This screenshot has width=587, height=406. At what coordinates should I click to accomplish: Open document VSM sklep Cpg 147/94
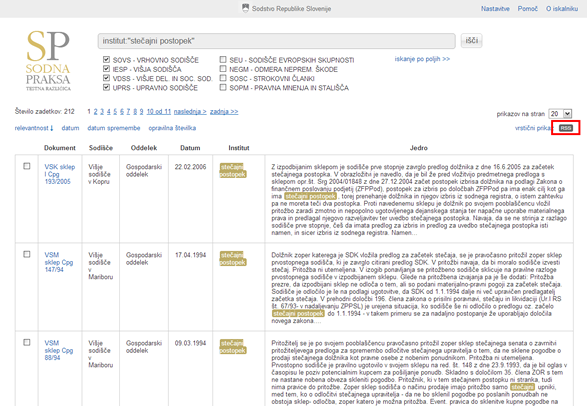59,262
